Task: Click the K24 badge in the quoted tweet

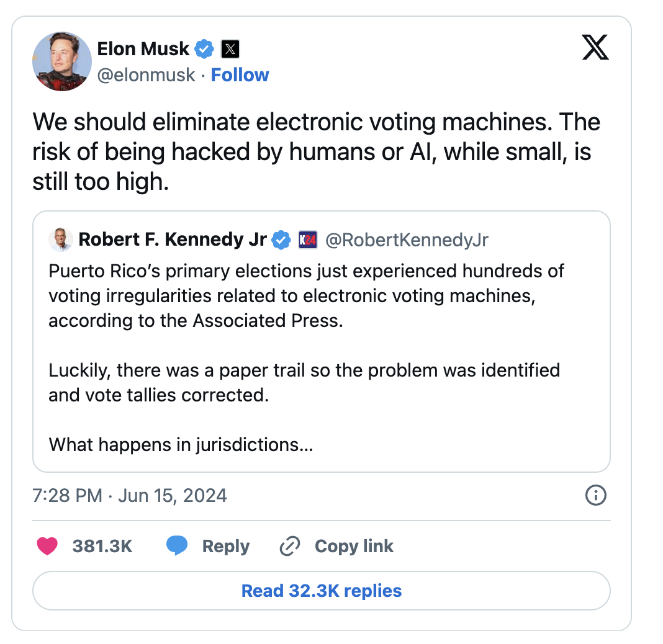Action: (308, 239)
